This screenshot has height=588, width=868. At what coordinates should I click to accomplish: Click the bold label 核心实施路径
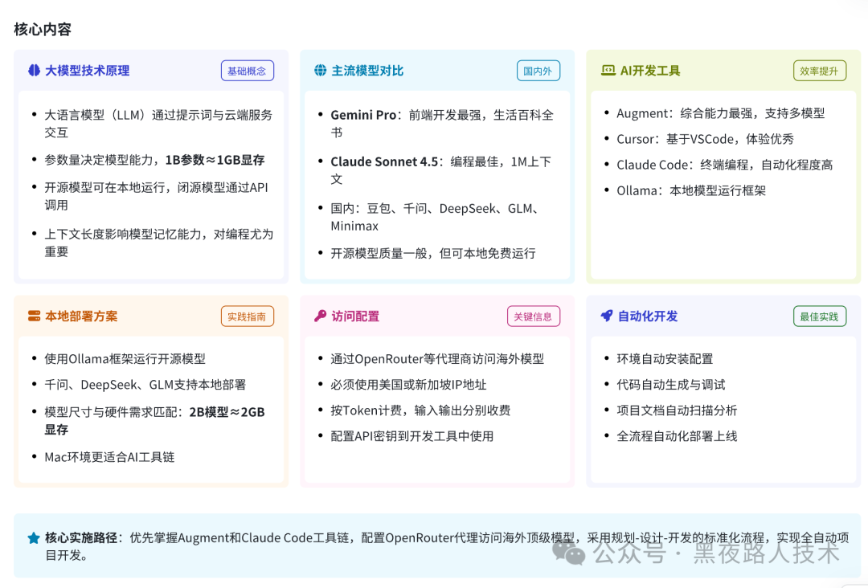81,537
